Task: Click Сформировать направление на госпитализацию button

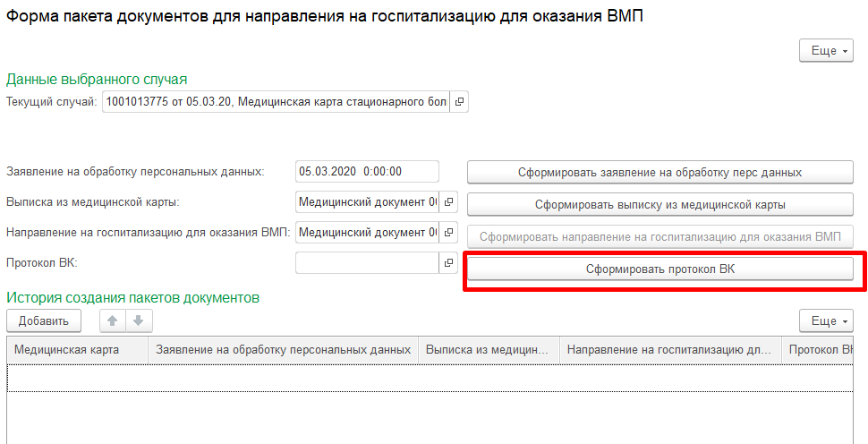Action: pos(660,236)
